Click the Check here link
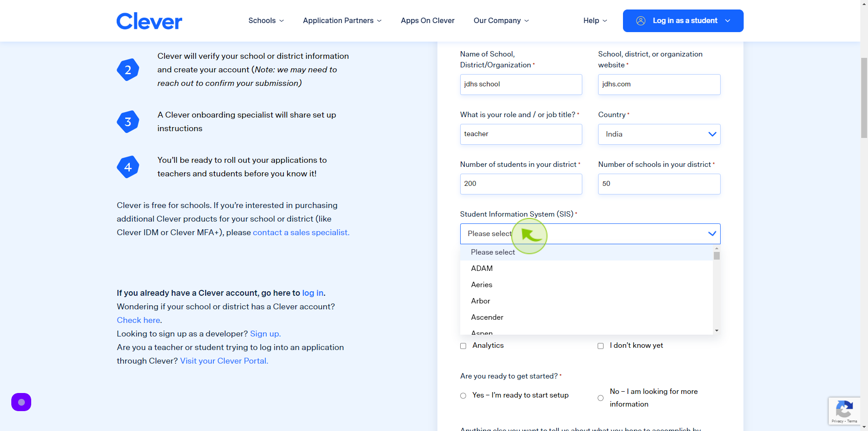The height and width of the screenshot is (431, 868). [x=138, y=320]
